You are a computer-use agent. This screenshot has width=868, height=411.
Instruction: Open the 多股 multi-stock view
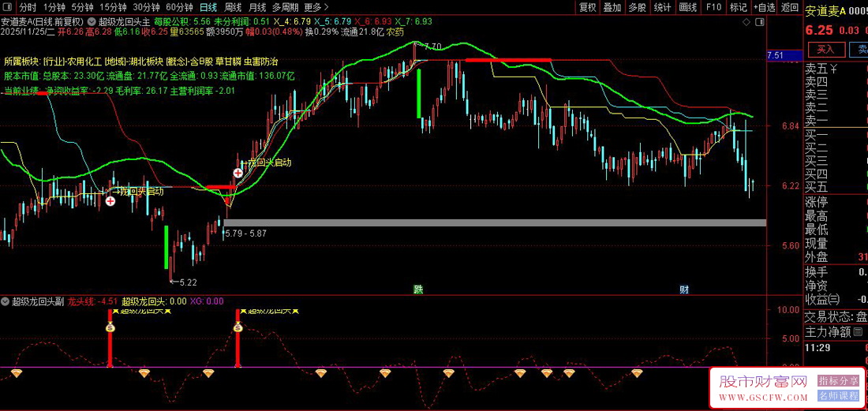(x=637, y=7)
